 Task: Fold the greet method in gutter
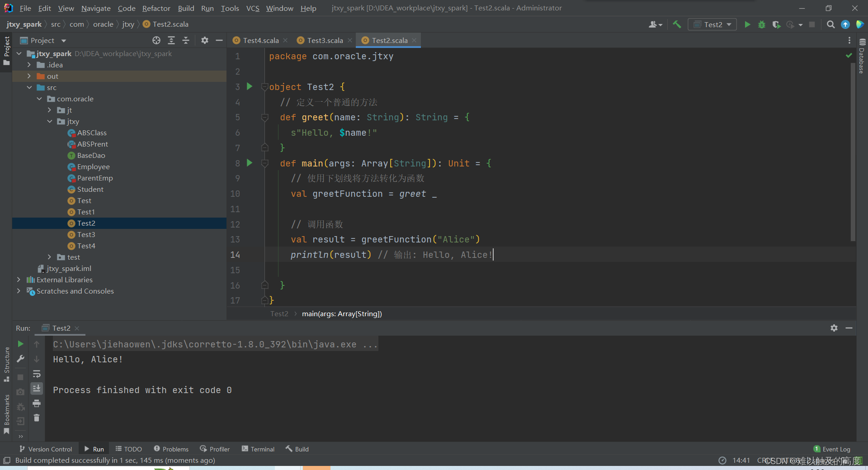pyautogui.click(x=265, y=117)
